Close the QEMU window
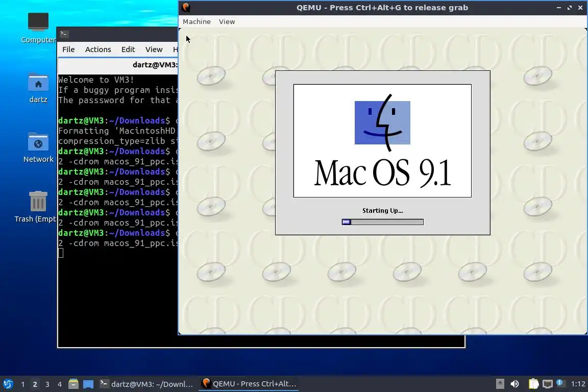Viewport: 588px width, 392px height. [x=580, y=8]
